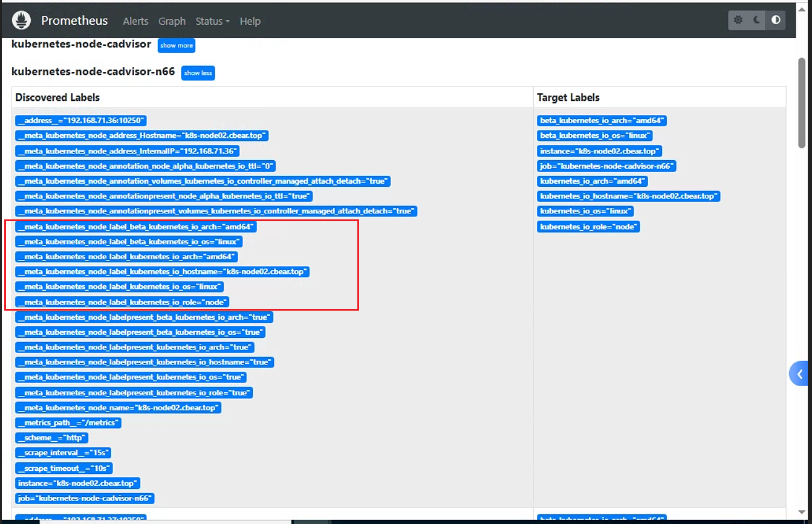Click the __address__="192.168.71.36:10250" label

click(81, 121)
